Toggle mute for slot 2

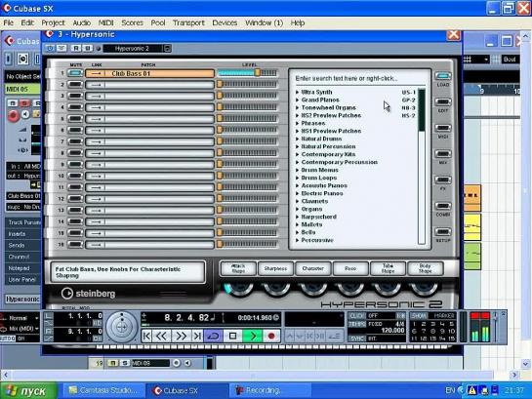tap(75, 85)
